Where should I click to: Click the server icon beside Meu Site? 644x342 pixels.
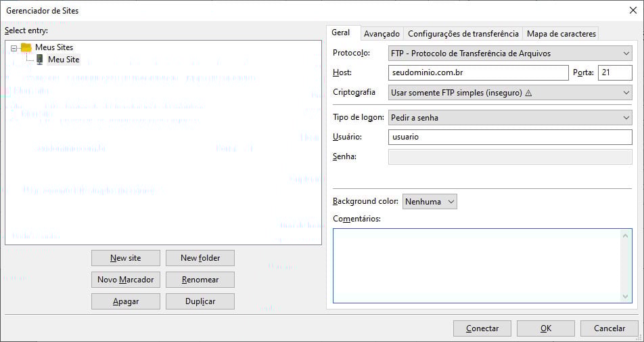coord(39,59)
